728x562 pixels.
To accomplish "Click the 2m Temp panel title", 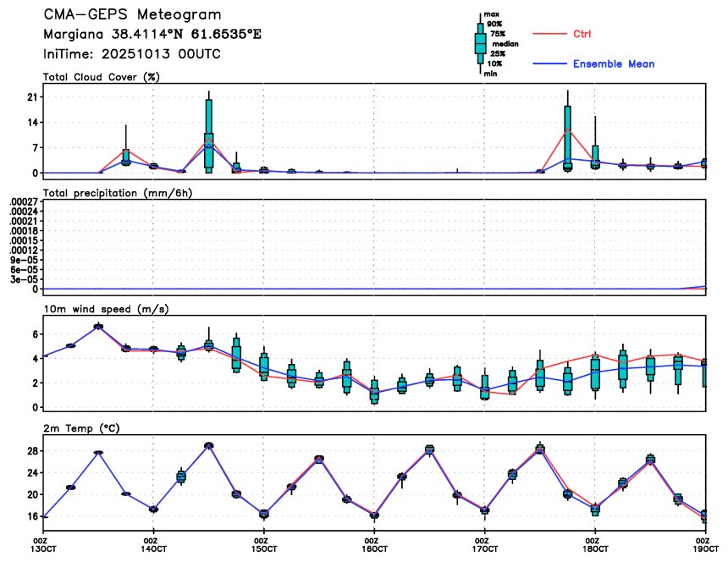I will pyautogui.click(x=81, y=428).
